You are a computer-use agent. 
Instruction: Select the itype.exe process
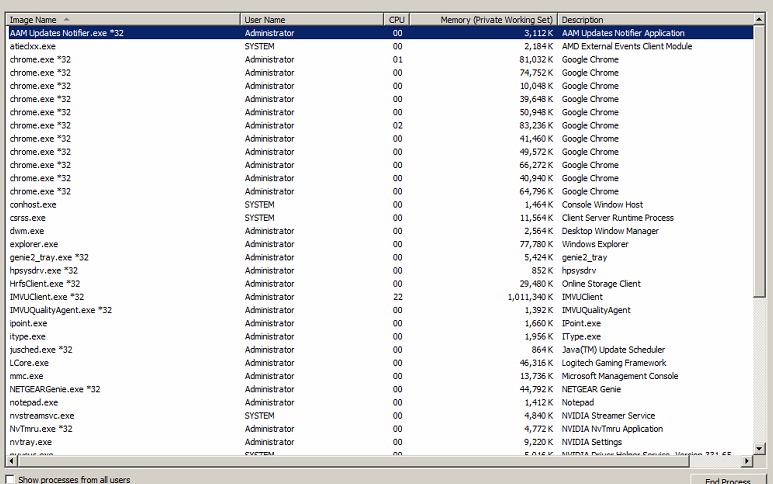pos(380,337)
